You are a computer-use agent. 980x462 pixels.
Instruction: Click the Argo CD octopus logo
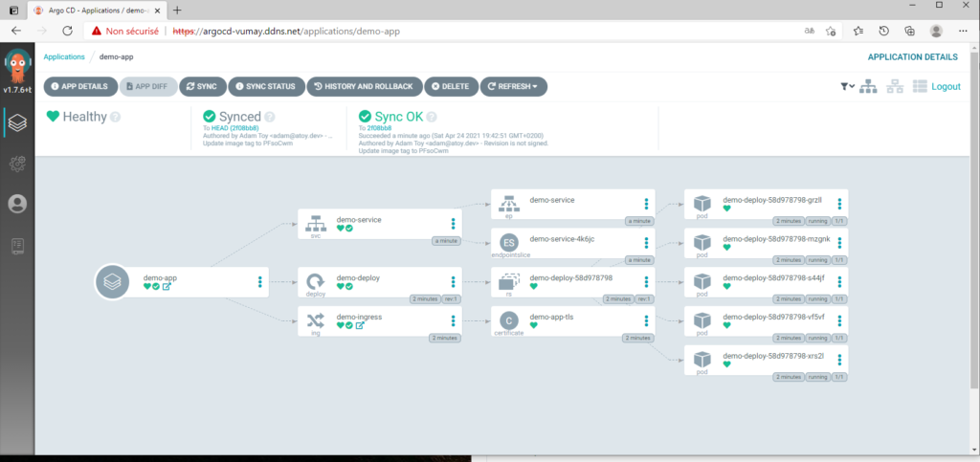coord(16,65)
